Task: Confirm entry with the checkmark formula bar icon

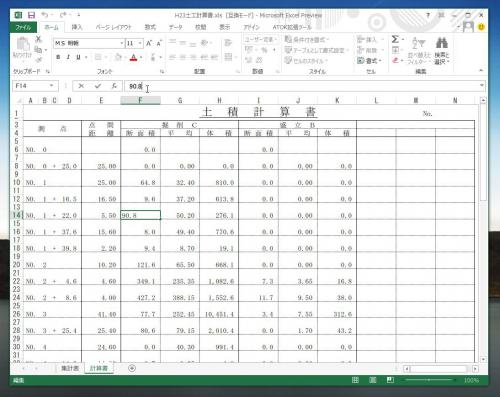Action: 98,86
